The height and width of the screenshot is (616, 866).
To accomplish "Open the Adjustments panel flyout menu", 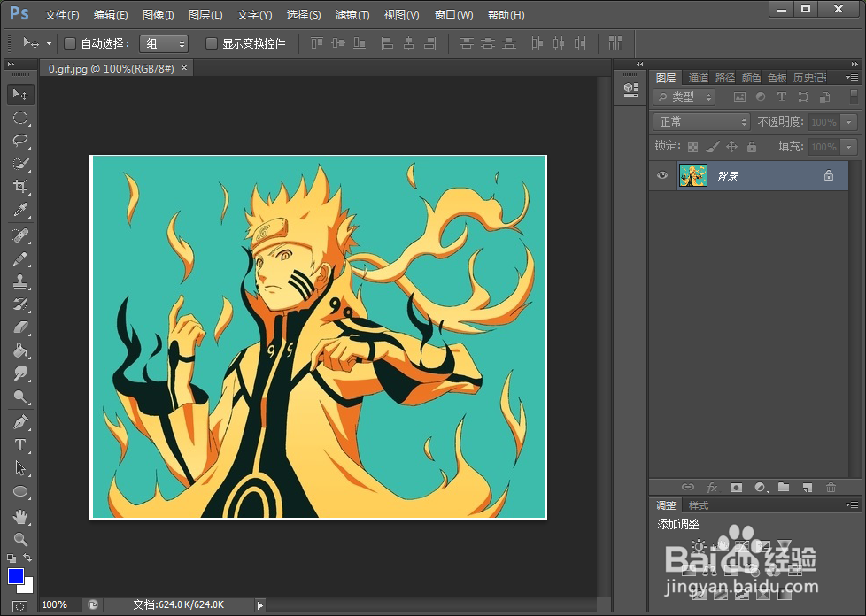I will click(x=851, y=505).
